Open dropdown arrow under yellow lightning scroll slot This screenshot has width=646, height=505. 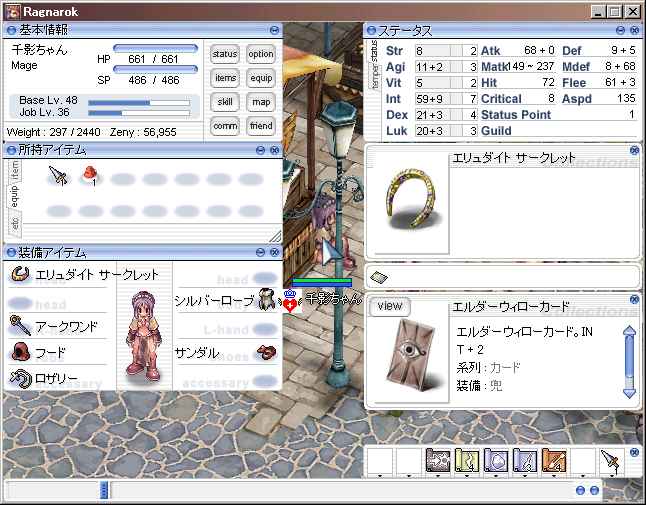click(467, 475)
